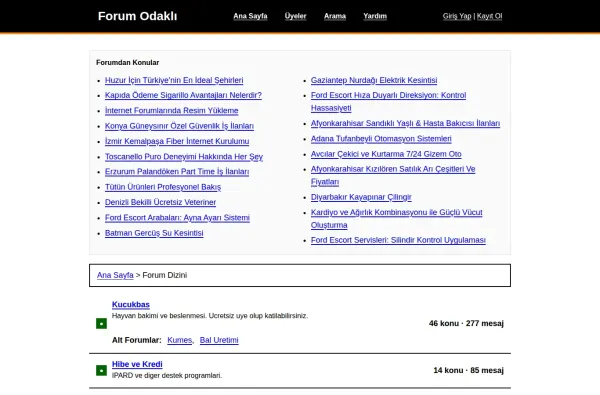The image size is (600, 395).
Task: Open Erzurum Palandöken Part Time İş İlanları
Action: pos(177,171)
